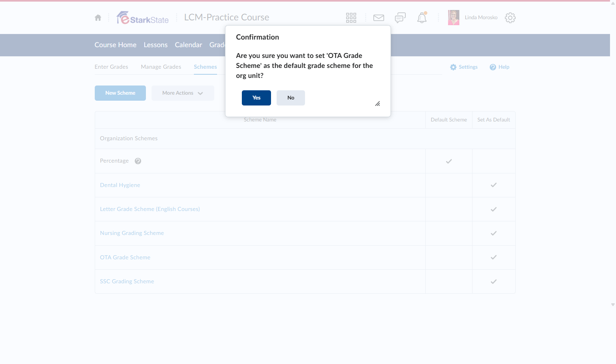Screen dimensions: 616x364
Task: Go to the Course Home nav item
Action: pyautogui.click(x=116, y=45)
